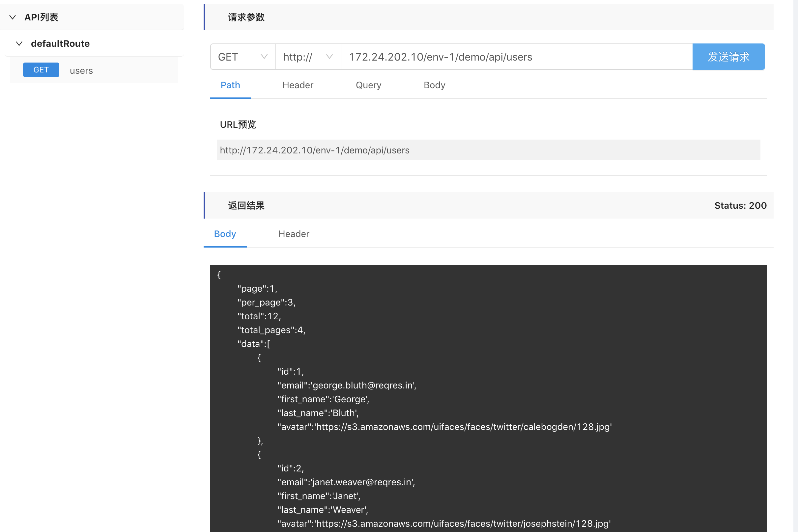
Task: Click the request URL input field
Action: (516, 57)
